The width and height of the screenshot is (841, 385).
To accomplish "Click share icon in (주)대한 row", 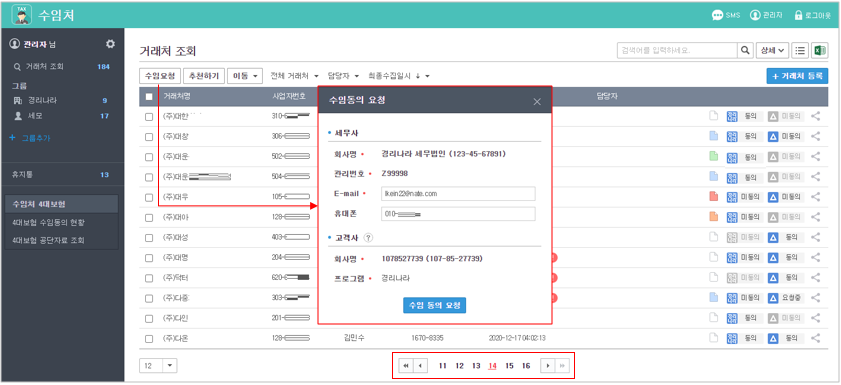I will click(x=815, y=116).
